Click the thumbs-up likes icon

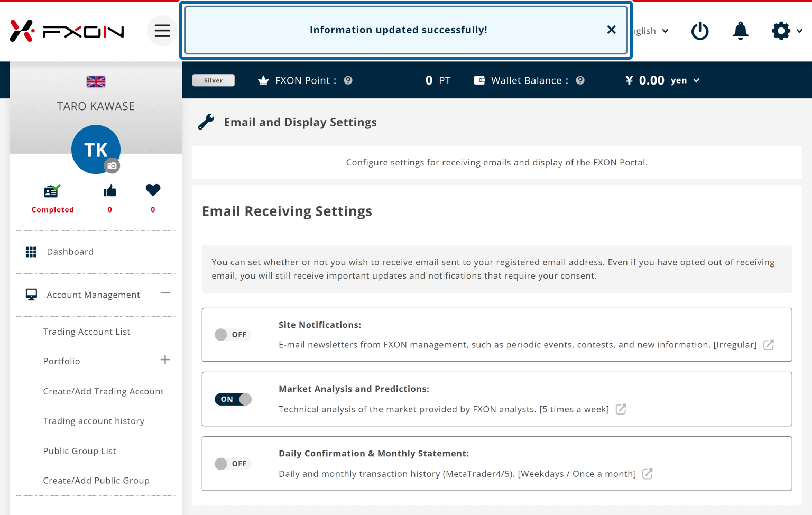pyautogui.click(x=110, y=190)
